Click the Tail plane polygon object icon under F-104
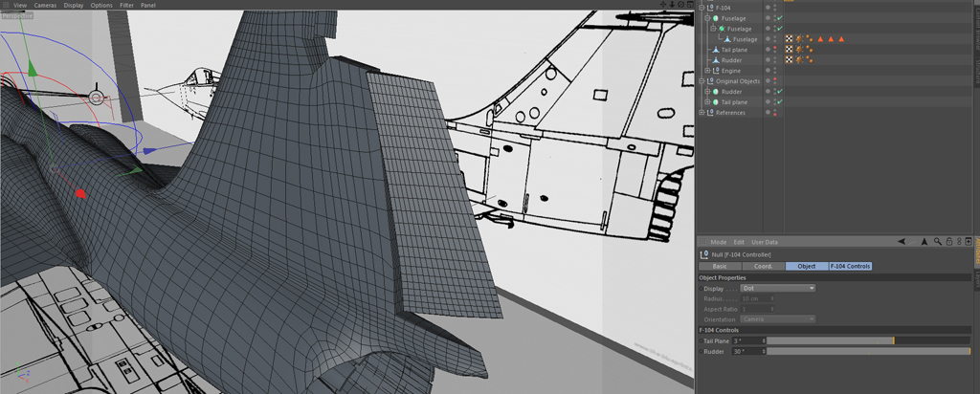Image resolution: width=980 pixels, height=394 pixels. 716,50
